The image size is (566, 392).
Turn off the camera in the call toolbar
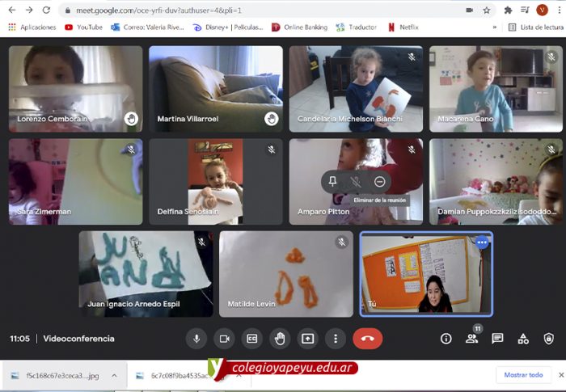(224, 339)
